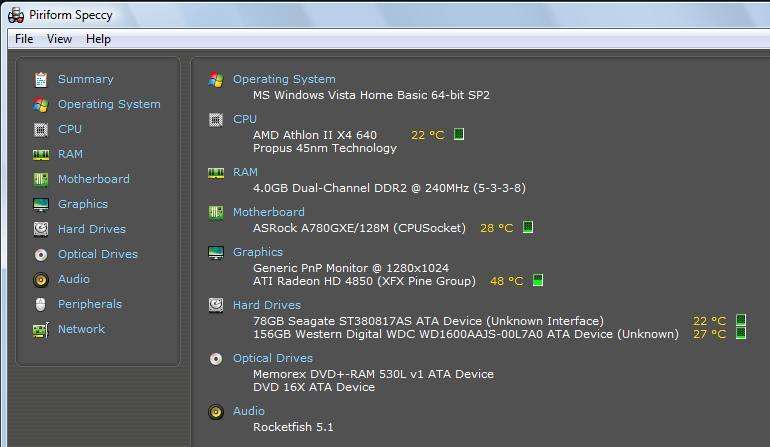Click the motherboard temperature value 28 °C
The height and width of the screenshot is (447, 770).
[496, 228]
